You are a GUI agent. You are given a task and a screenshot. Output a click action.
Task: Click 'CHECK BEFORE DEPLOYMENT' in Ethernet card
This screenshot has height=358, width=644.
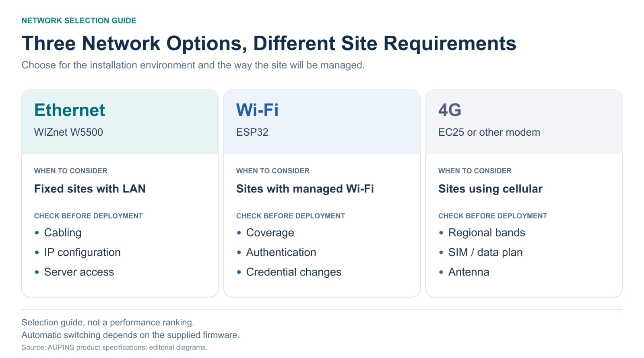tap(89, 216)
